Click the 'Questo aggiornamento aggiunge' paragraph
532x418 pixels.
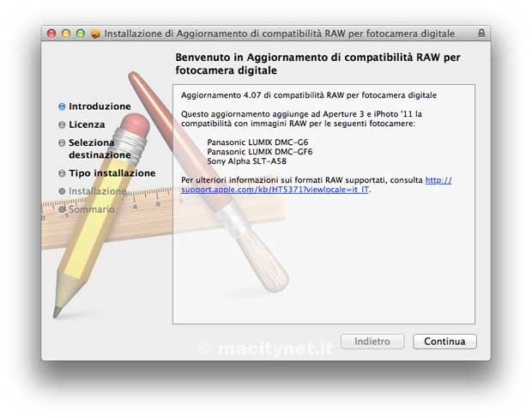tap(302, 118)
